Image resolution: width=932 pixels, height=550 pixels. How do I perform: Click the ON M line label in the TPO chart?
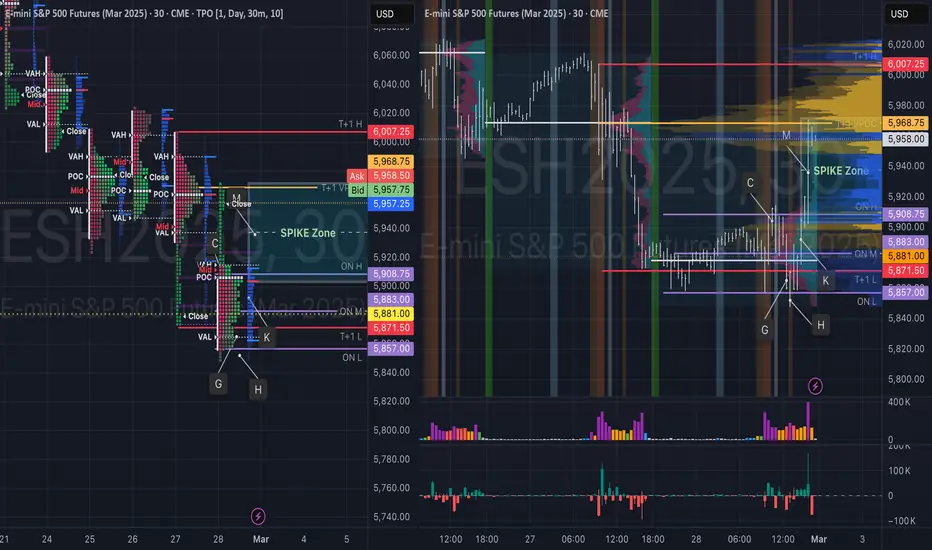pos(351,312)
